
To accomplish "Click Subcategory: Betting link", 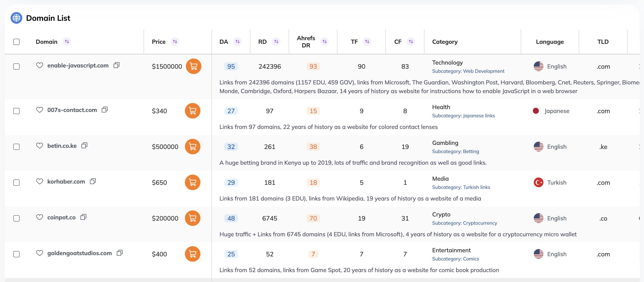I will click(455, 151).
